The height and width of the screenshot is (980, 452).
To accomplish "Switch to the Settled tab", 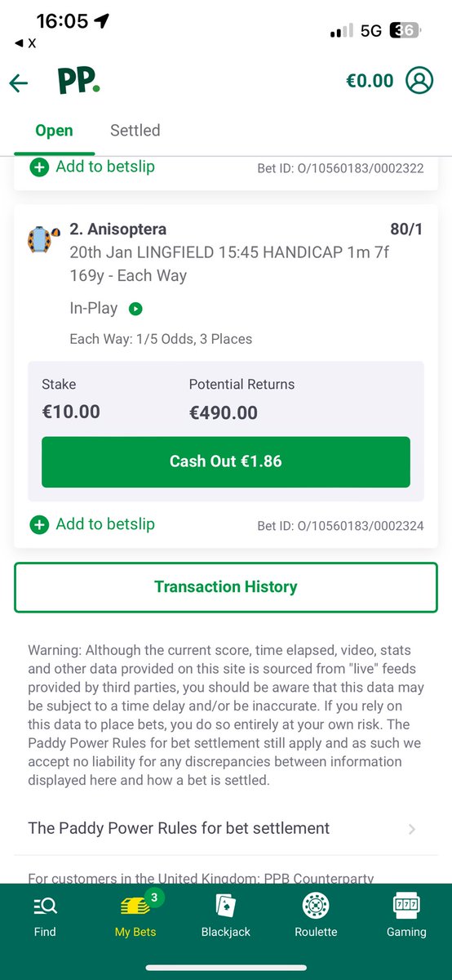I will click(x=135, y=131).
